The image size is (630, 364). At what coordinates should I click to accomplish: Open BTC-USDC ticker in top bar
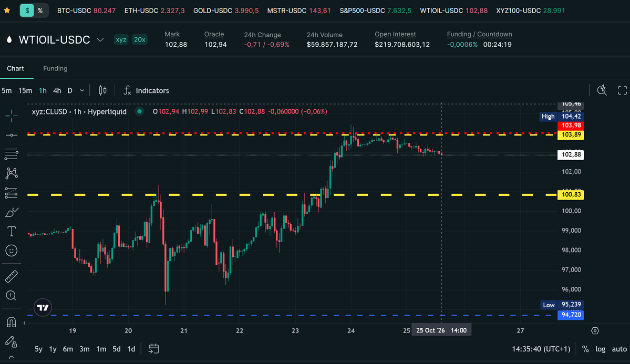86,11
